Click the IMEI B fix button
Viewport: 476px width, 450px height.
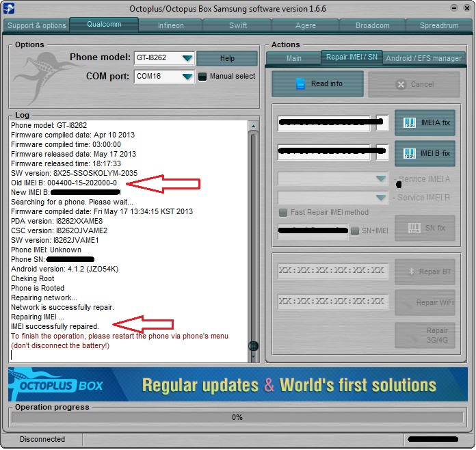[425, 153]
